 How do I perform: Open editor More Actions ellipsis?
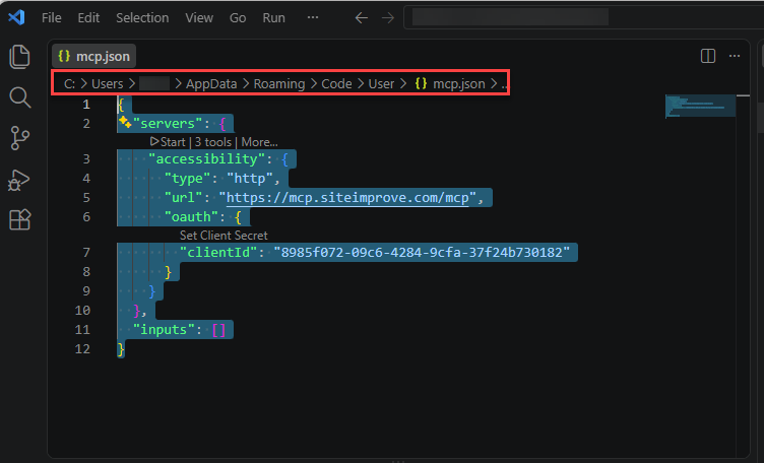click(x=734, y=56)
